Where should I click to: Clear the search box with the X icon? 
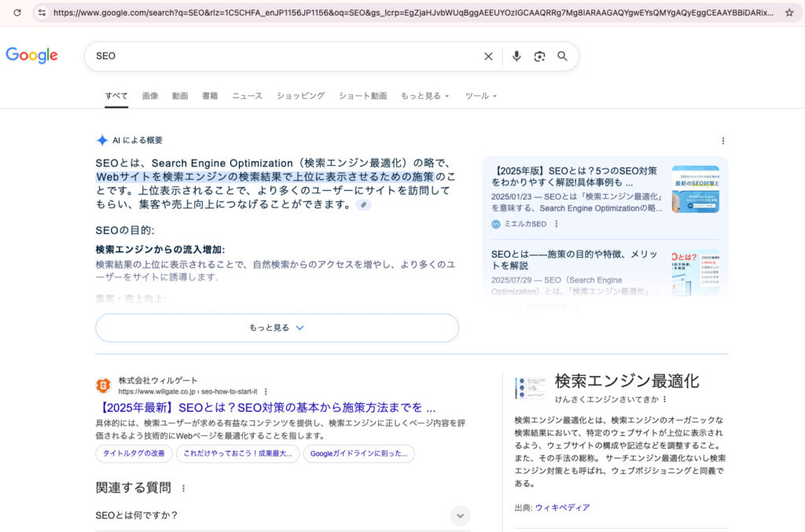(x=488, y=57)
